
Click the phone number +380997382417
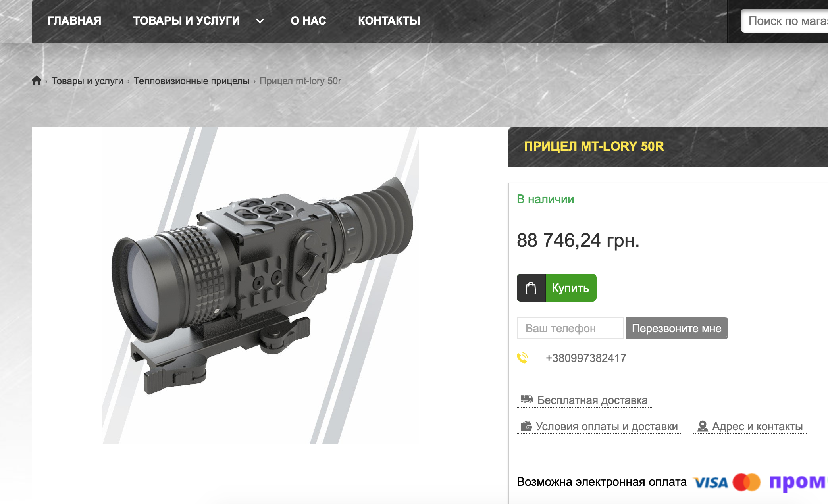point(586,358)
